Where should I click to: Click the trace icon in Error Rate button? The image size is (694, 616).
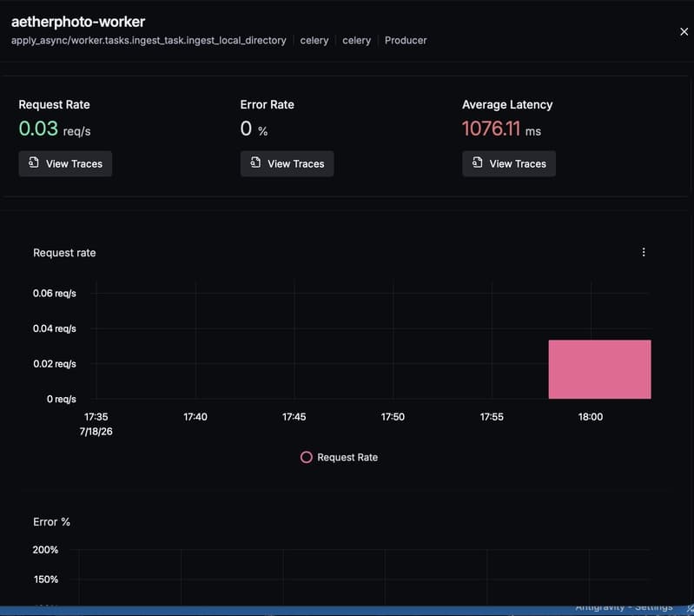click(x=255, y=162)
